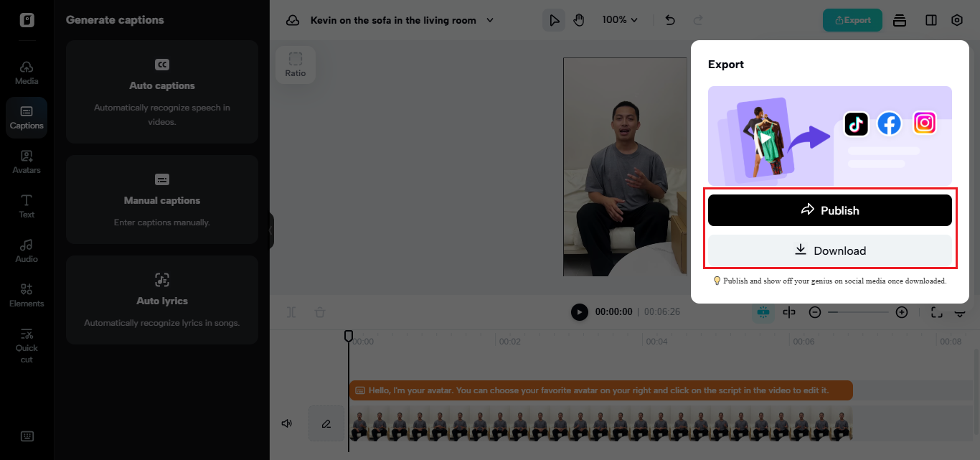
Task: Click the Publish button
Action: [x=829, y=210]
